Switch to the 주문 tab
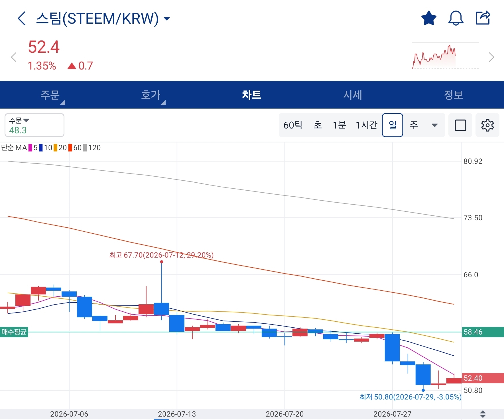 pos(50,95)
